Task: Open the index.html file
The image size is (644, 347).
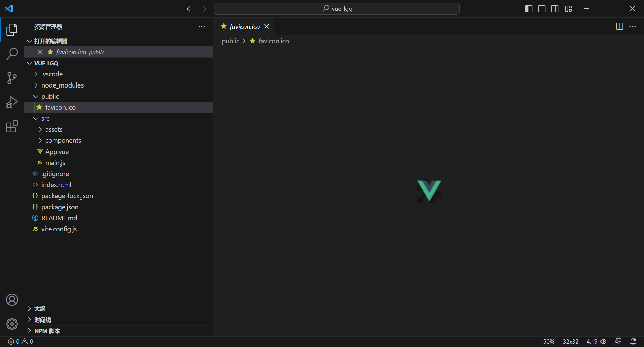Action: coord(119,185)
